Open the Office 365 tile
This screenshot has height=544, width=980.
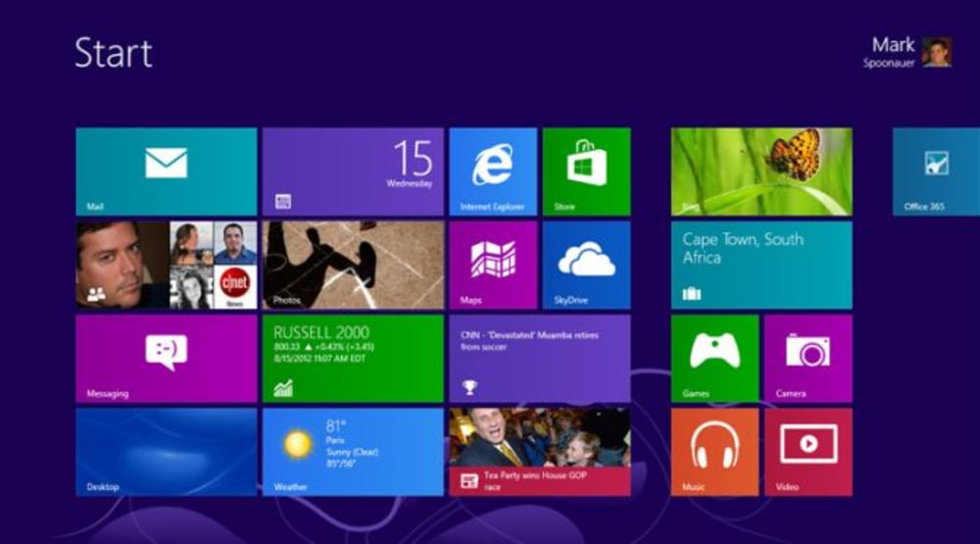pyautogui.click(x=936, y=172)
